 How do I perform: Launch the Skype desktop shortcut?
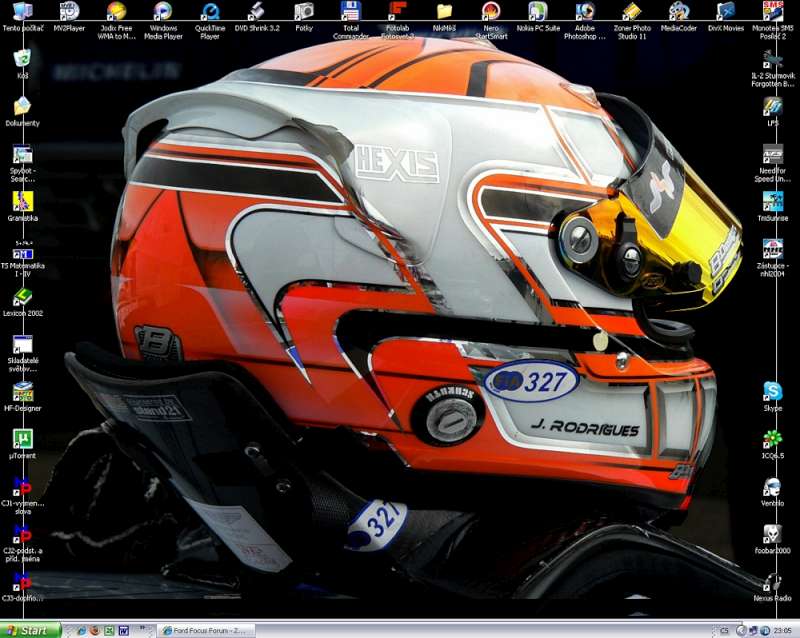(773, 391)
